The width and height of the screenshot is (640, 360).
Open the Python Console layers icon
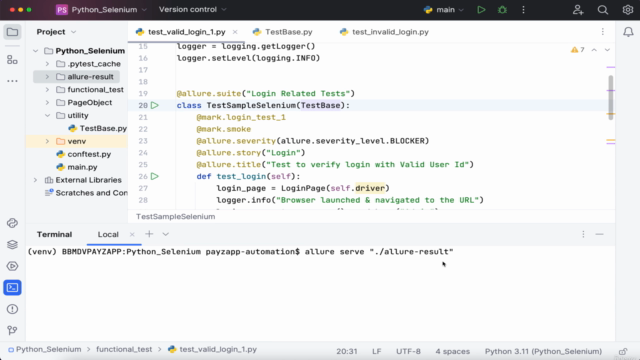pos(12,244)
